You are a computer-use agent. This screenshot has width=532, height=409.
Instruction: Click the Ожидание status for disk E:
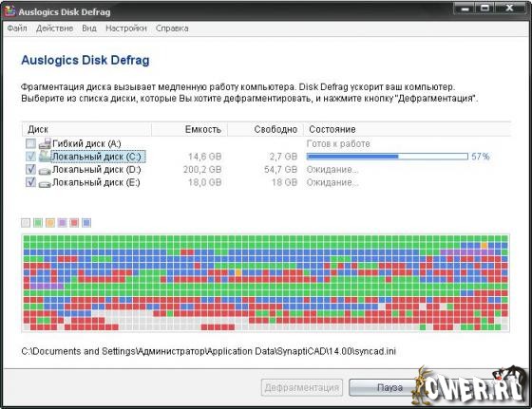coord(332,182)
